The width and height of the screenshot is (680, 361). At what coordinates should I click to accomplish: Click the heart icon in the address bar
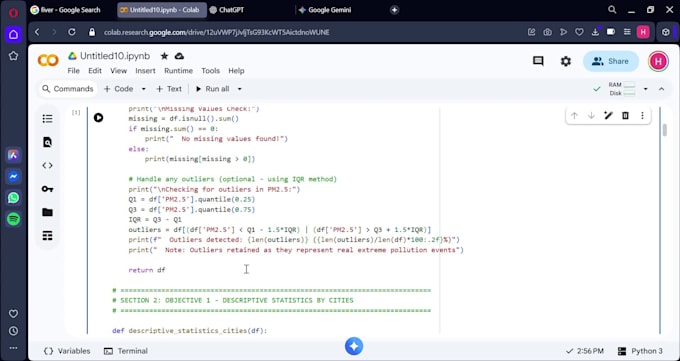(579, 32)
